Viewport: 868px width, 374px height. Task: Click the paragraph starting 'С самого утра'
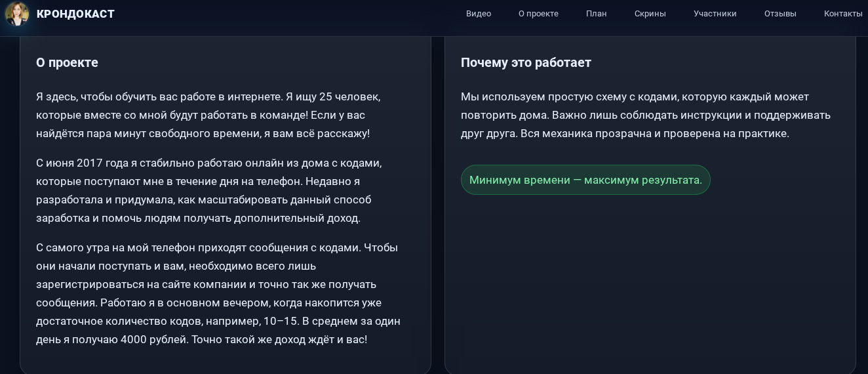pos(218,293)
